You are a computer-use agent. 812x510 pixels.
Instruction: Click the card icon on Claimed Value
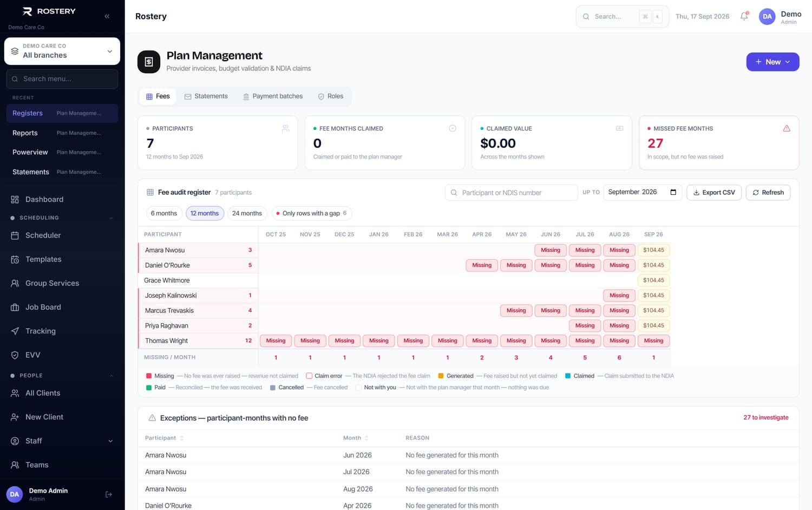coord(620,128)
